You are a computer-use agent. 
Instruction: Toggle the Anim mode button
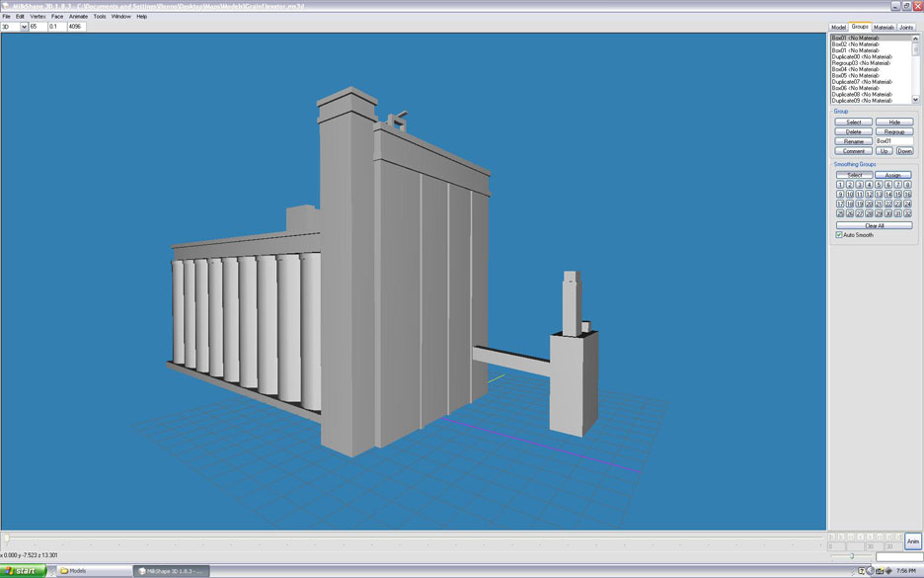coord(913,541)
